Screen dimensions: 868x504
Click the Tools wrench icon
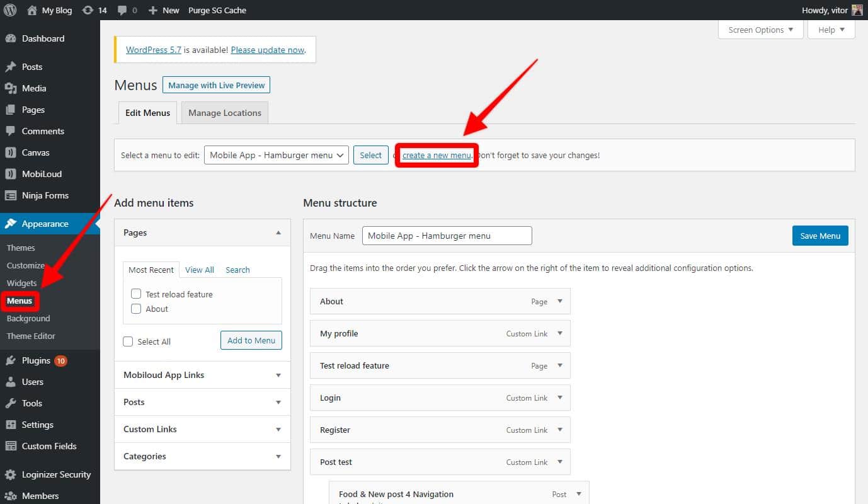(11, 403)
